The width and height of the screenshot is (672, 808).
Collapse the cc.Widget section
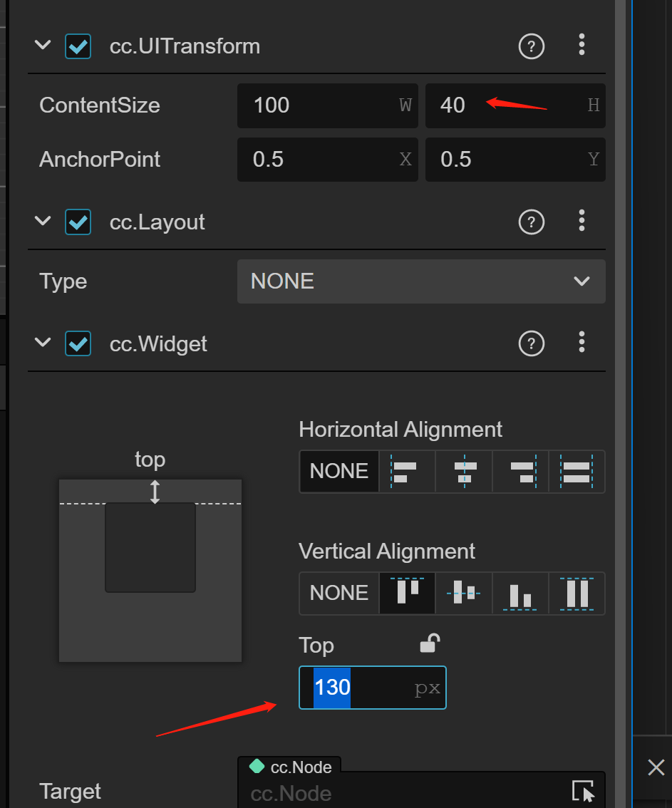coord(43,343)
